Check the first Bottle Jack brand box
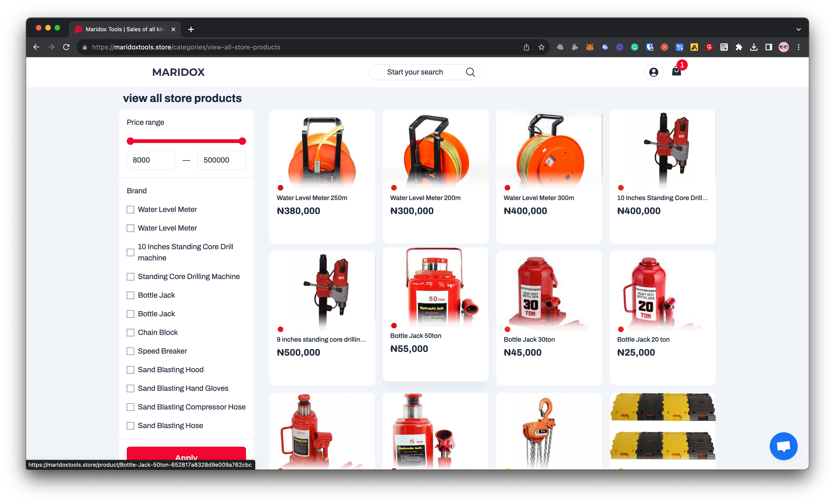The image size is (835, 504). [x=130, y=295]
